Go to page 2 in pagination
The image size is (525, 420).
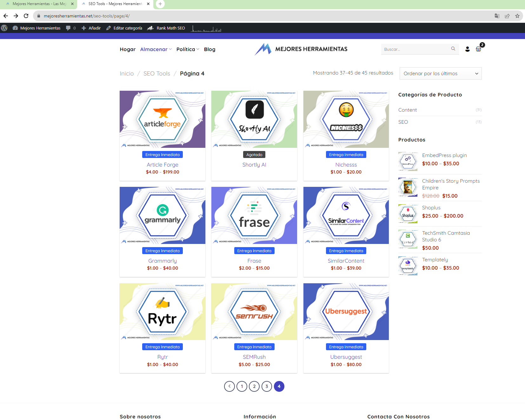(x=254, y=386)
